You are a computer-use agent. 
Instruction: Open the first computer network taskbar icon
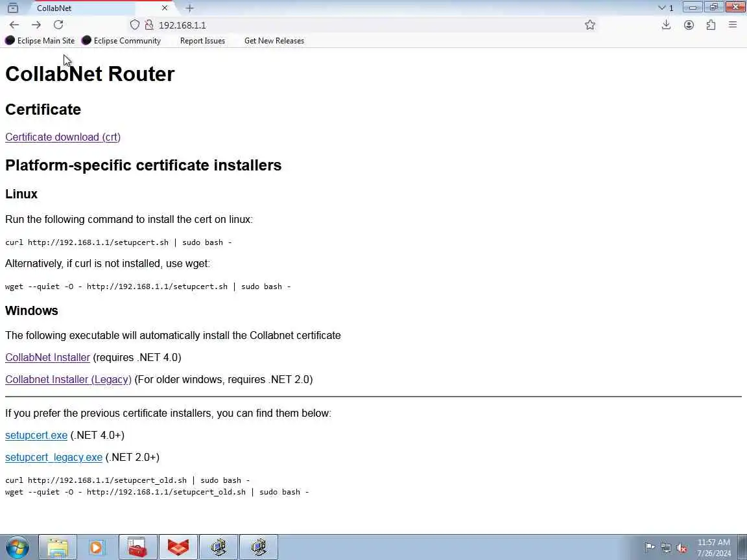[218, 547]
